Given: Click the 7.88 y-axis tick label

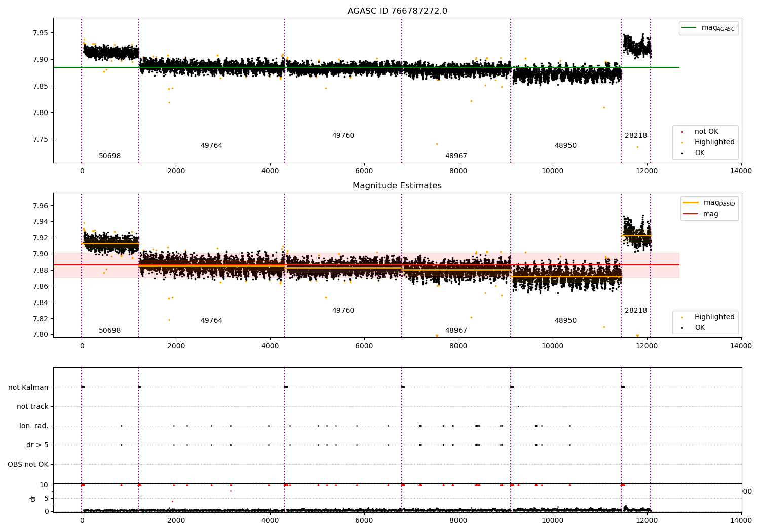Looking at the screenshot, I should (x=41, y=271).
